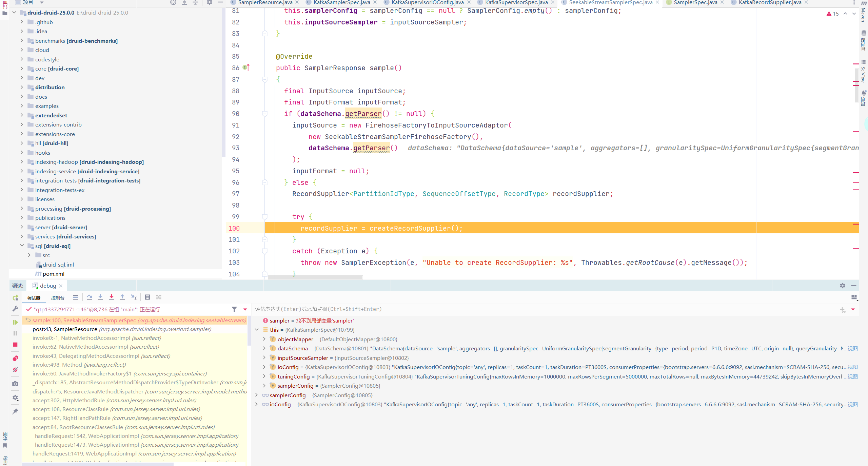Viewport: 868px width, 466px height.
Task: Hide the debug tool window
Action: tap(854, 286)
